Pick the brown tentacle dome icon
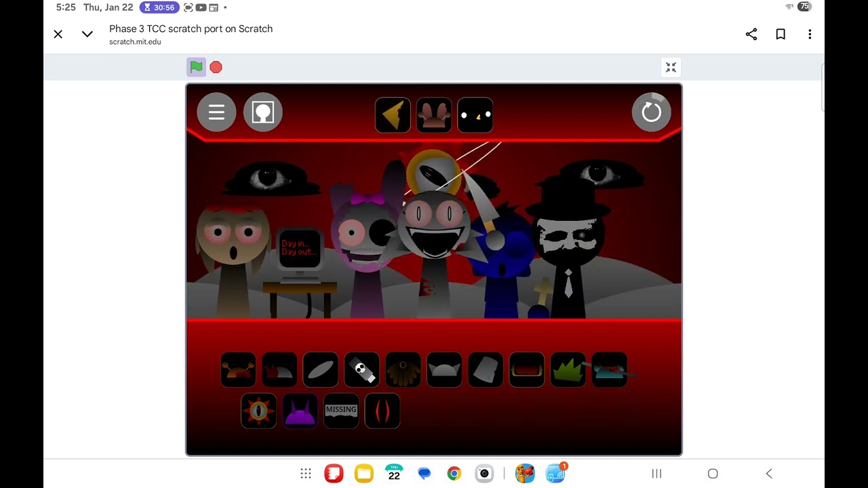The height and width of the screenshot is (488, 868). (x=403, y=370)
